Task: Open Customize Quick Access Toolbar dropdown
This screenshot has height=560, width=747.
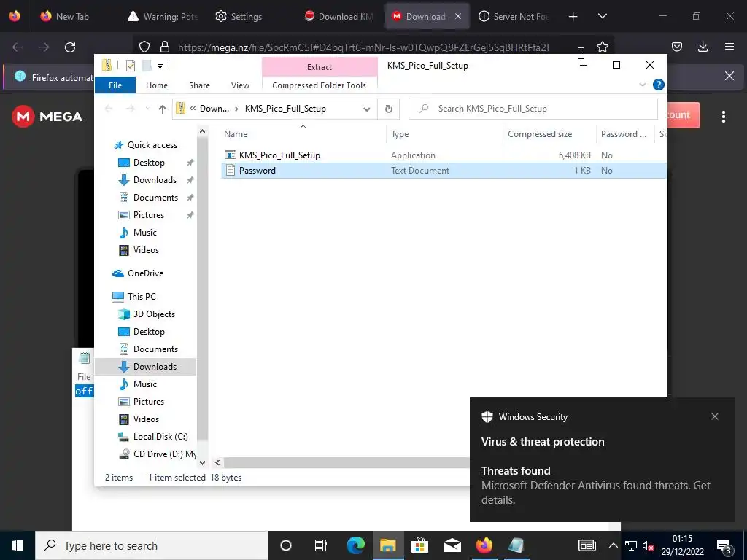Action: [x=160, y=66]
